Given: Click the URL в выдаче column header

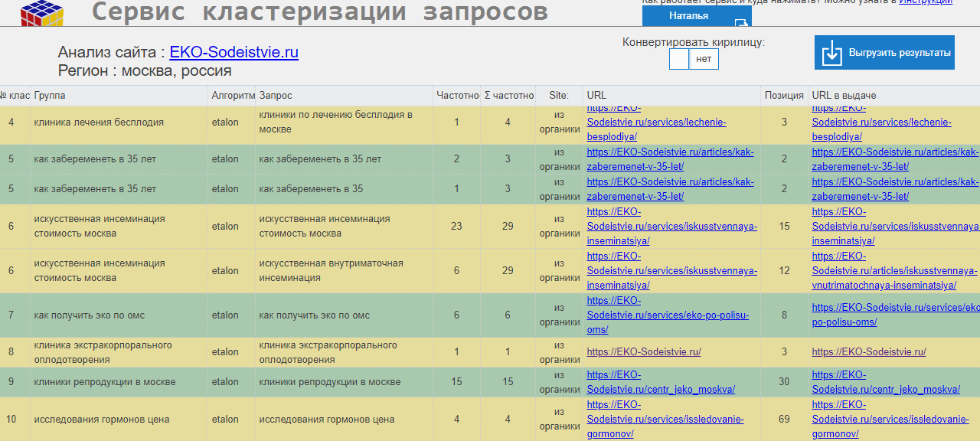Looking at the screenshot, I should (x=894, y=96).
